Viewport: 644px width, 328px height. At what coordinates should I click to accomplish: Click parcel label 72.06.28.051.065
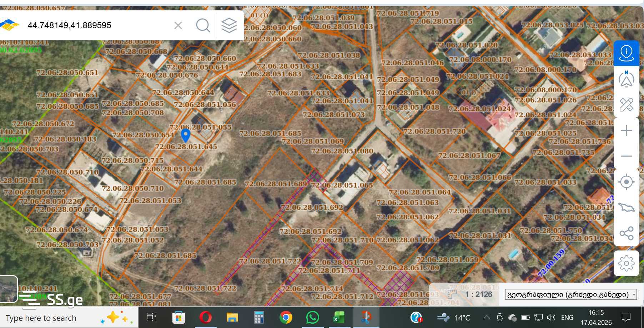(x=342, y=185)
